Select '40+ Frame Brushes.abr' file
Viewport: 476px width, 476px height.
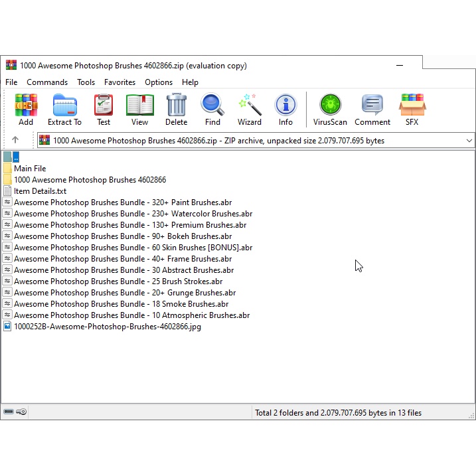[123, 259]
